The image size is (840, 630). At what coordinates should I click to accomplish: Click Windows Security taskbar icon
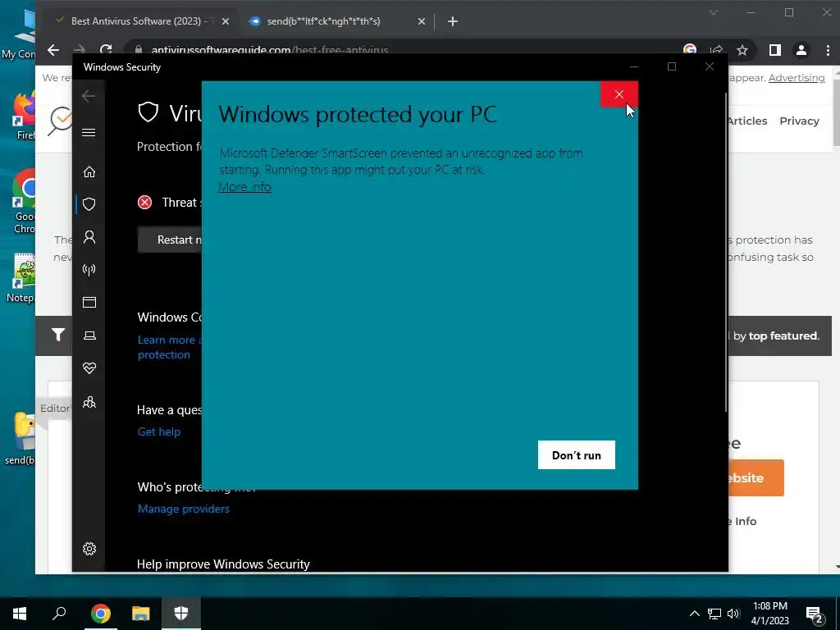(x=181, y=614)
